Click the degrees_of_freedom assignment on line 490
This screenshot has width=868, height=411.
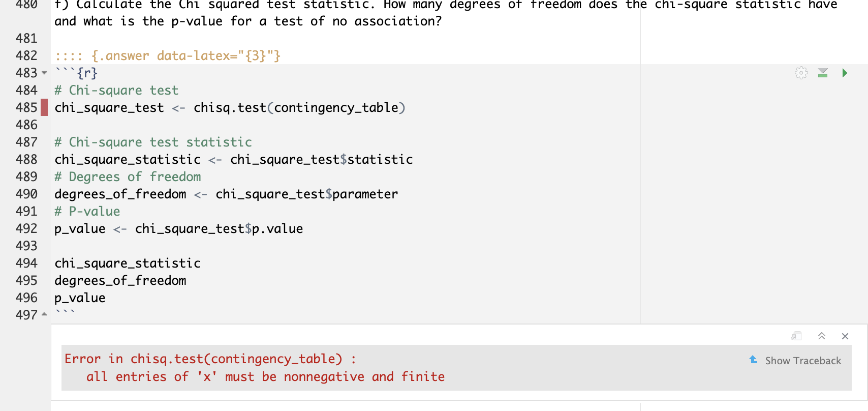point(119,194)
